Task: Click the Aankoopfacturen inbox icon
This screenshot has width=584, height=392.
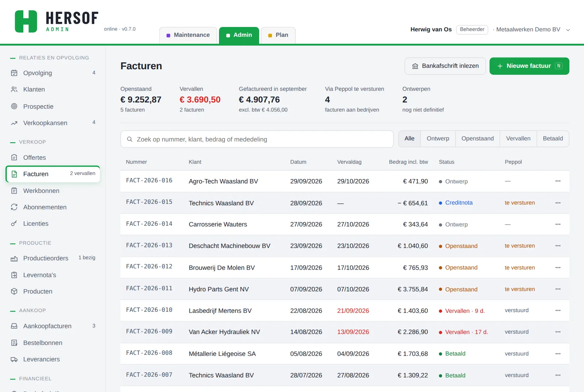Action: tap(14, 326)
